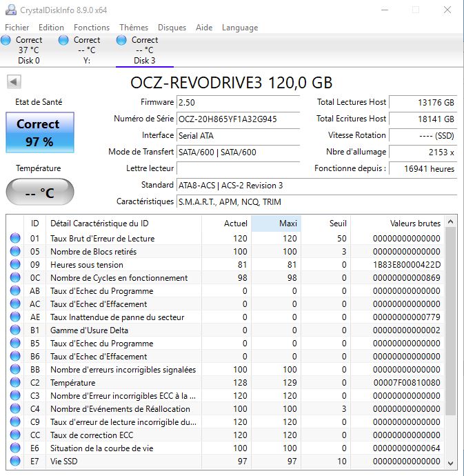
Task: Click Total Ecritures Host value 18141 GB
Action: 423,119
